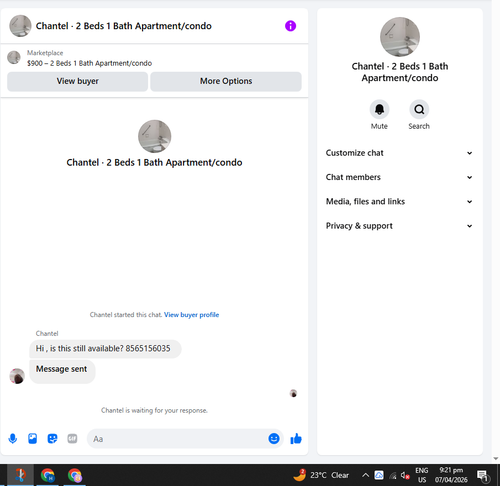
Task: Open Windows notification center icon
Action: coord(482,476)
